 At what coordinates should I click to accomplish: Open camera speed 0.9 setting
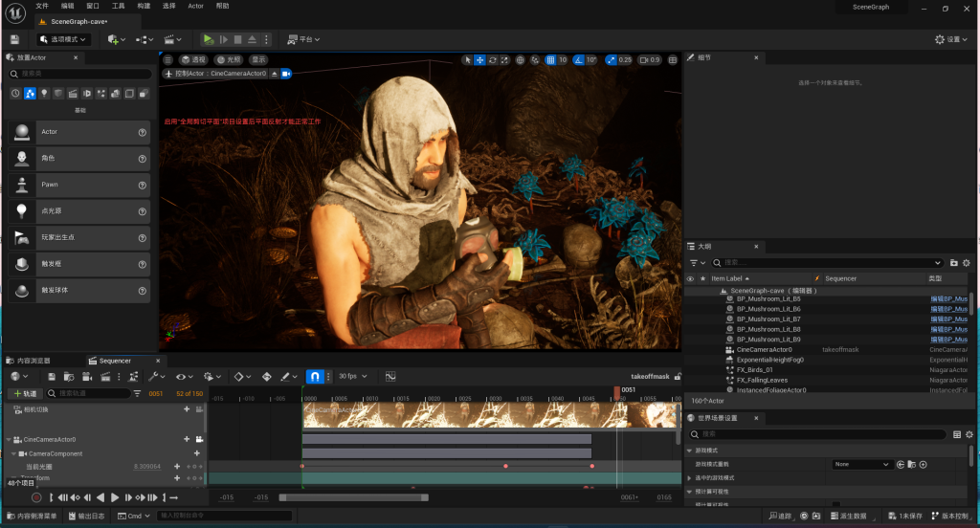tap(650, 60)
